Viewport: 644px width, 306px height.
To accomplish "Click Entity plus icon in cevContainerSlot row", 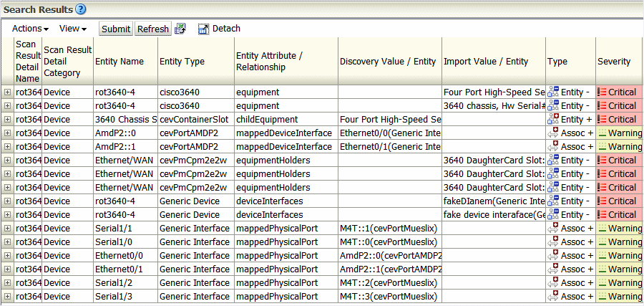I will pos(553,119).
